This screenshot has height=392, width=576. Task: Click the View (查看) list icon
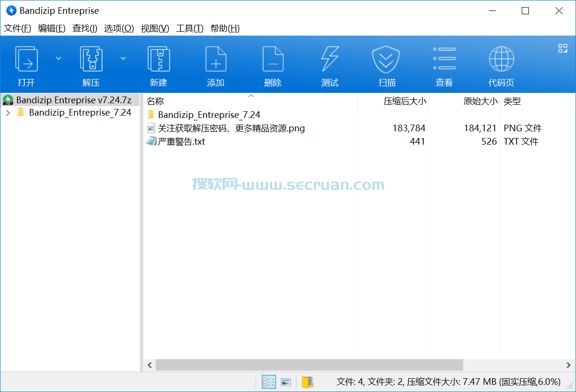click(444, 59)
